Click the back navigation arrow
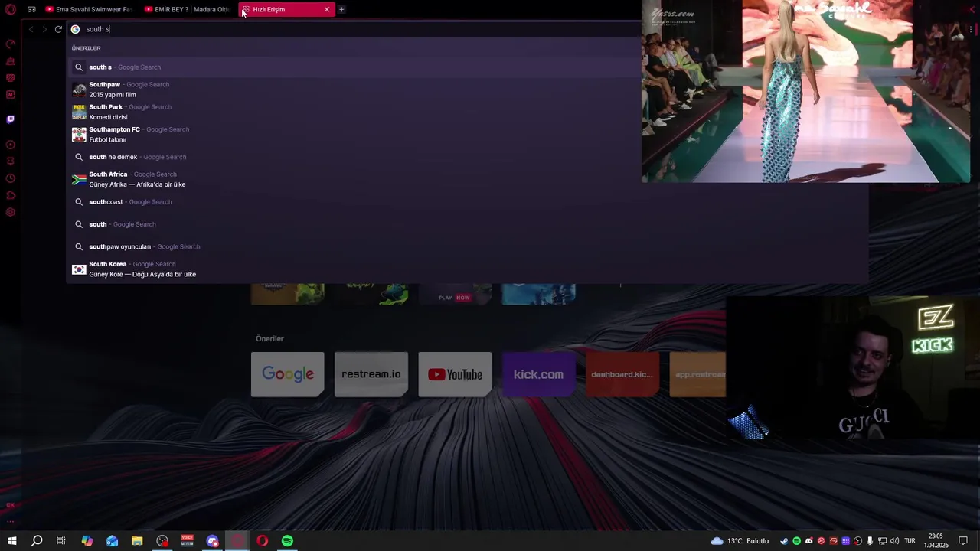Screen dimensions: 980x551 pyautogui.click(x=31, y=29)
